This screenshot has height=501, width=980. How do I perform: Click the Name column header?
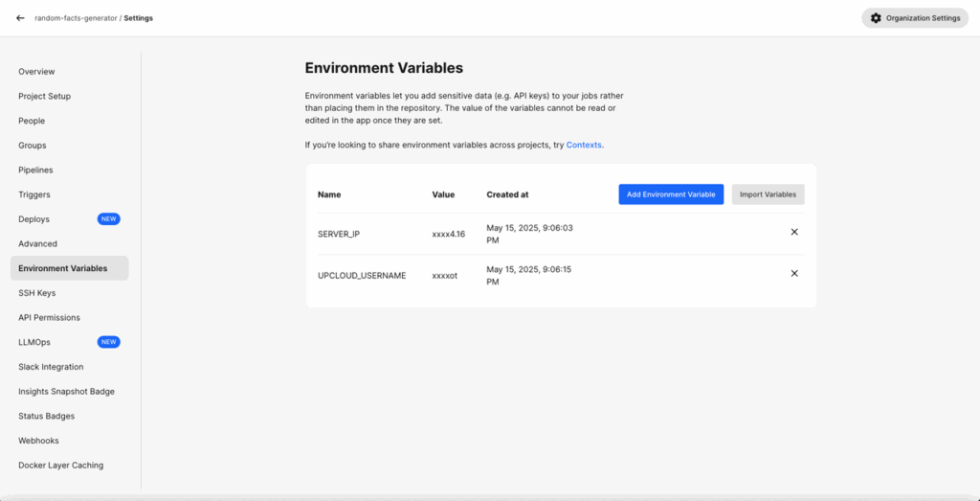329,194
